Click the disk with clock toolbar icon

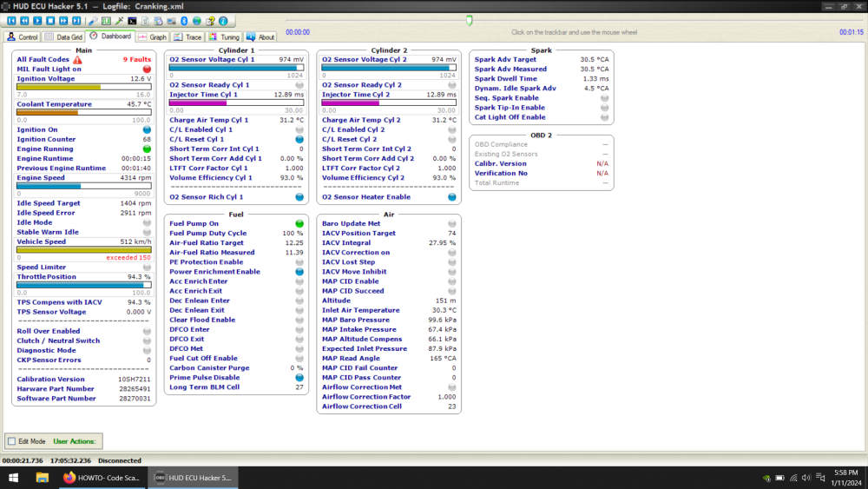coord(158,21)
